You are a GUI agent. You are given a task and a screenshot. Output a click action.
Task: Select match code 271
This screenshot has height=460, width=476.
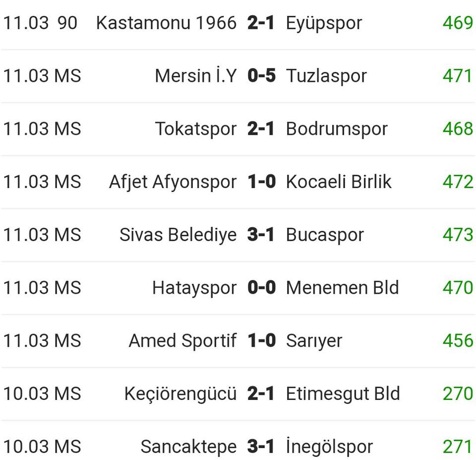point(458,447)
